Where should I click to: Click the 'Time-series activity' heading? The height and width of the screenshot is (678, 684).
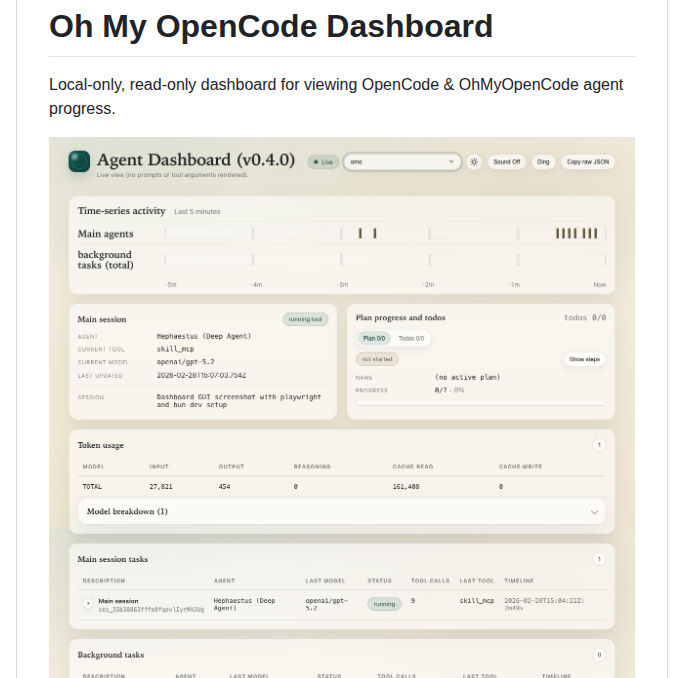[121, 211]
